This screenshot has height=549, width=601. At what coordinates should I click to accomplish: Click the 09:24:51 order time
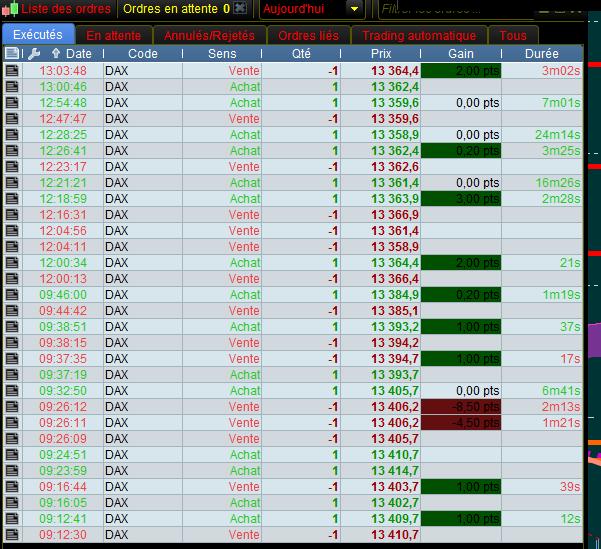click(63, 454)
